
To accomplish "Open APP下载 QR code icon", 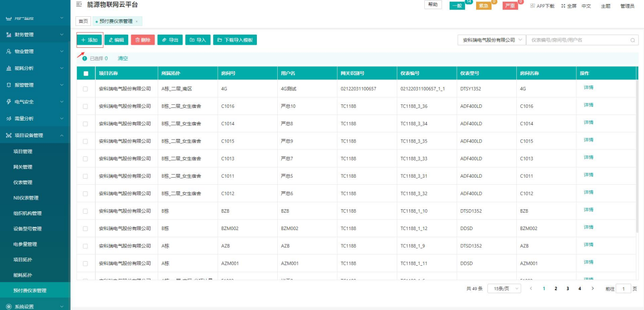I will (533, 6).
